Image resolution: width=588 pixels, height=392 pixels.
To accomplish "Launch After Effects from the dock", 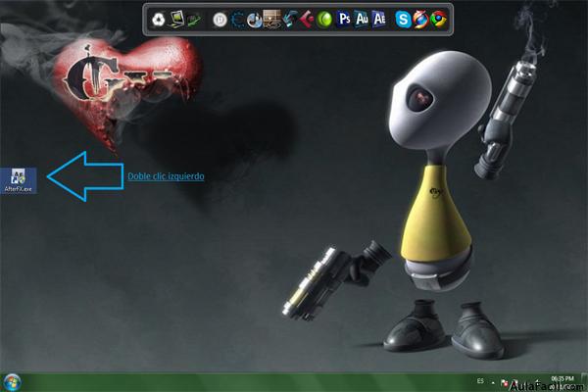I will (379, 19).
